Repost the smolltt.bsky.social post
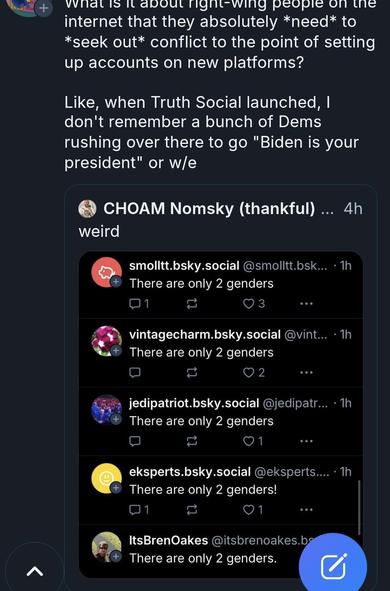 [x=192, y=303]
